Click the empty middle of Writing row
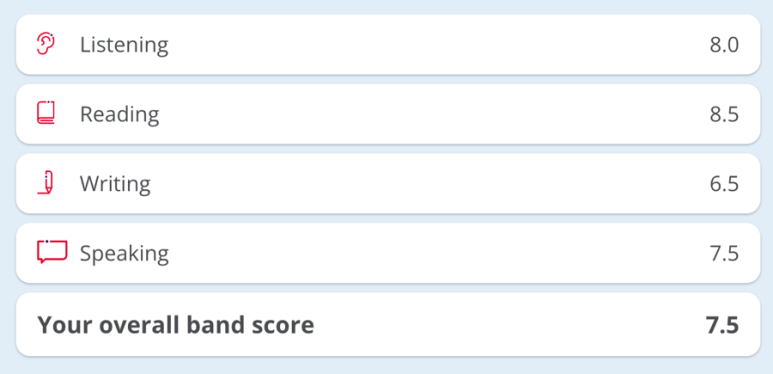 tap(429, 184)
